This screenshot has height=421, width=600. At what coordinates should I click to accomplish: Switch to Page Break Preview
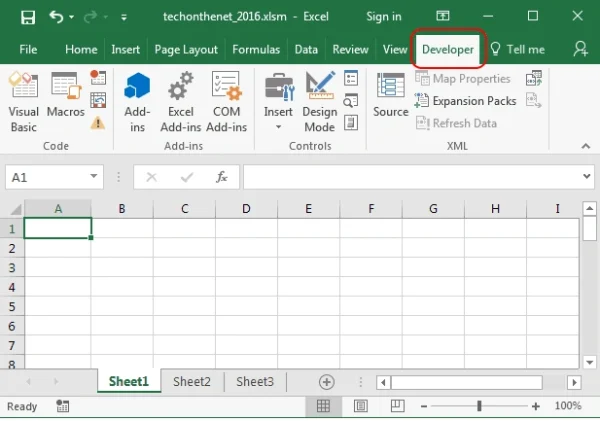[x=398, y=406]
